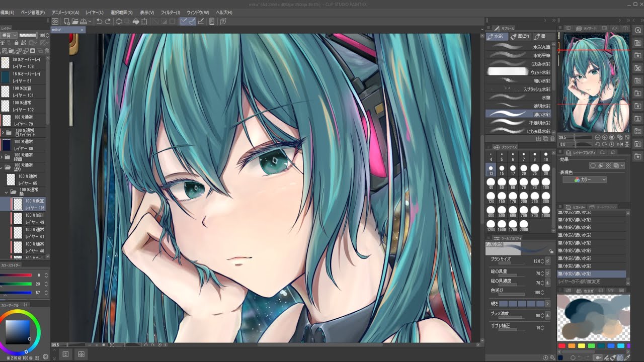The image size is (644, 362).
Task: Click Flip horizontal icon in Navigator
Action: click(620, 144)
